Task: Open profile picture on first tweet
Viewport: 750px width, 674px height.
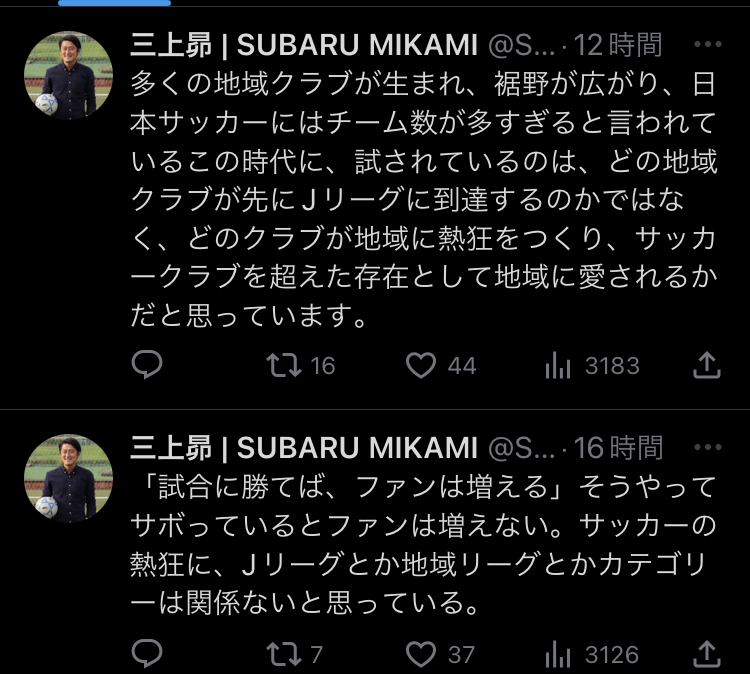Action: tap(68, 75)
